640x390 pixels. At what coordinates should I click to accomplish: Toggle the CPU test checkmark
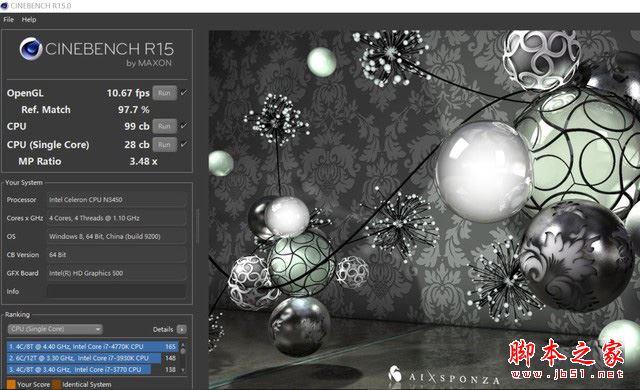184,126
